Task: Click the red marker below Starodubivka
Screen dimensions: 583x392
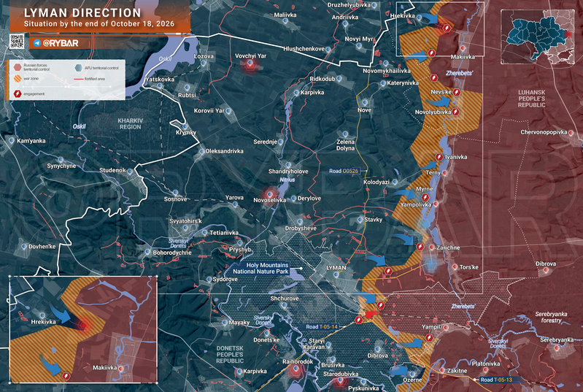Action: [340, 381]
